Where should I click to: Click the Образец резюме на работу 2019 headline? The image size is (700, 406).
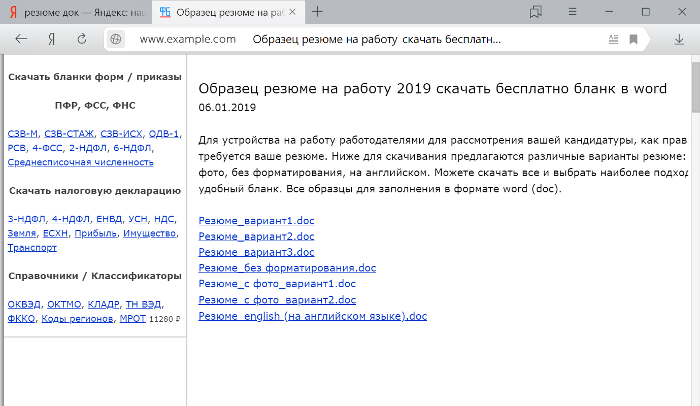pos(432,88)
